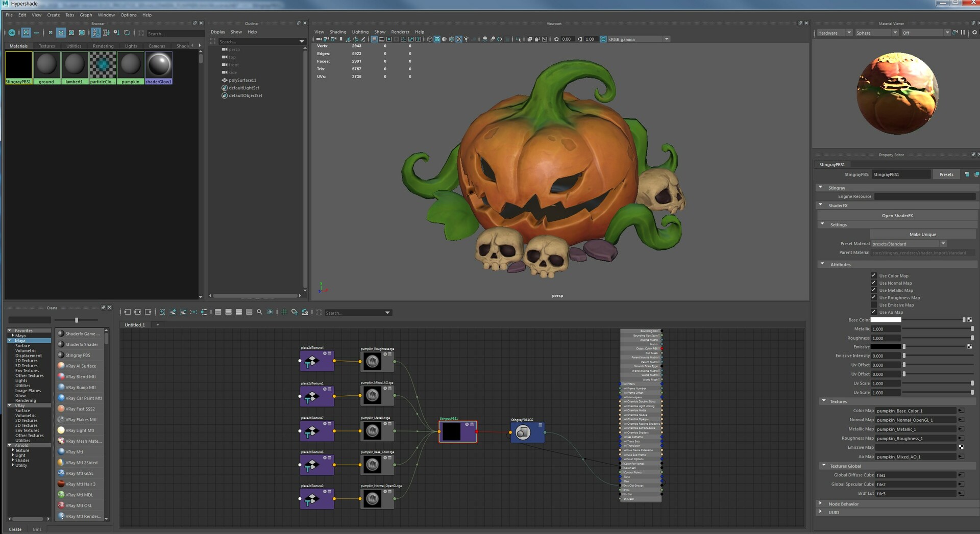980x534 pixels.
Task: Collapse the ShaderFX section
Action: pyautogui.click(x=821, y=205)
